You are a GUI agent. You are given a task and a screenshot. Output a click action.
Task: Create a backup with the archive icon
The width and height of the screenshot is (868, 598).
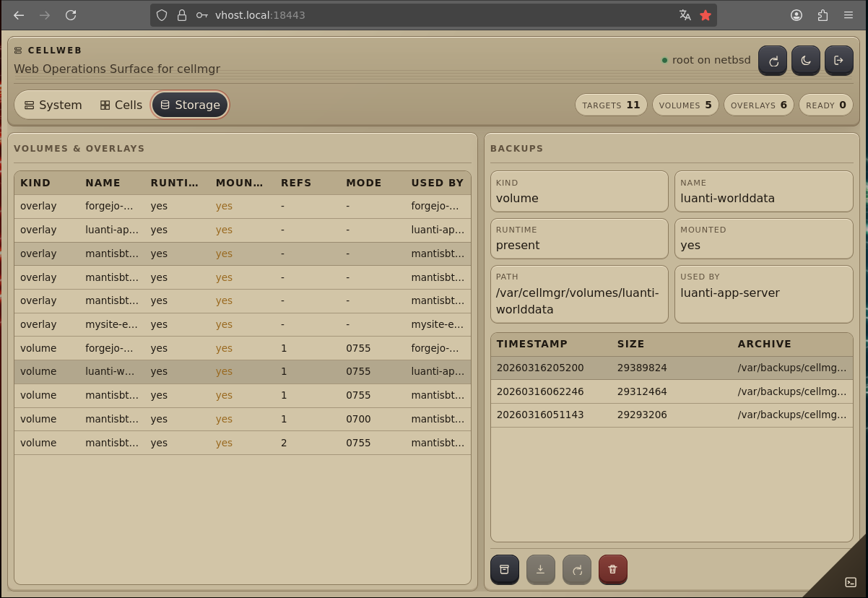(x=504, y=569)
